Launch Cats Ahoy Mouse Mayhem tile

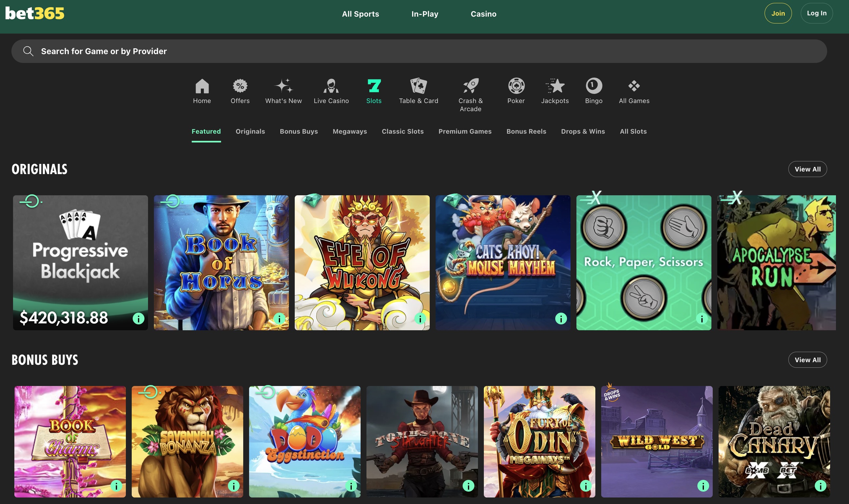click(x=503, y=262)
